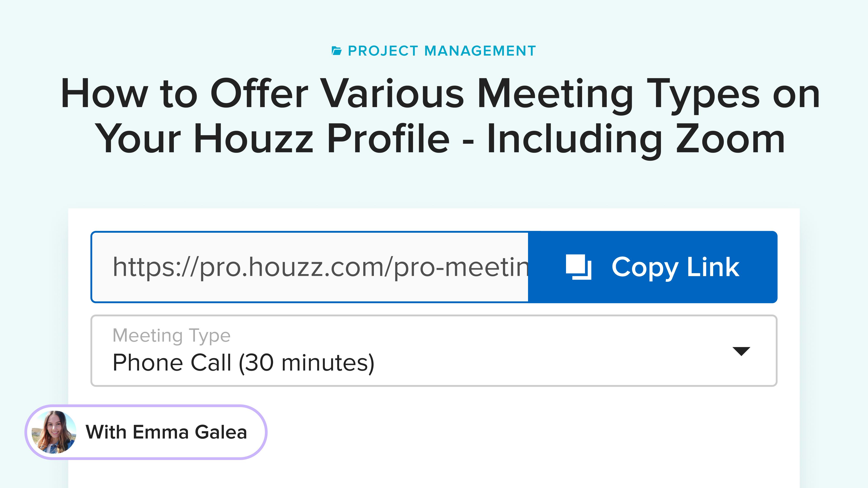Click the Copy Link text label
Screen dimensions: 868x488
675,267
